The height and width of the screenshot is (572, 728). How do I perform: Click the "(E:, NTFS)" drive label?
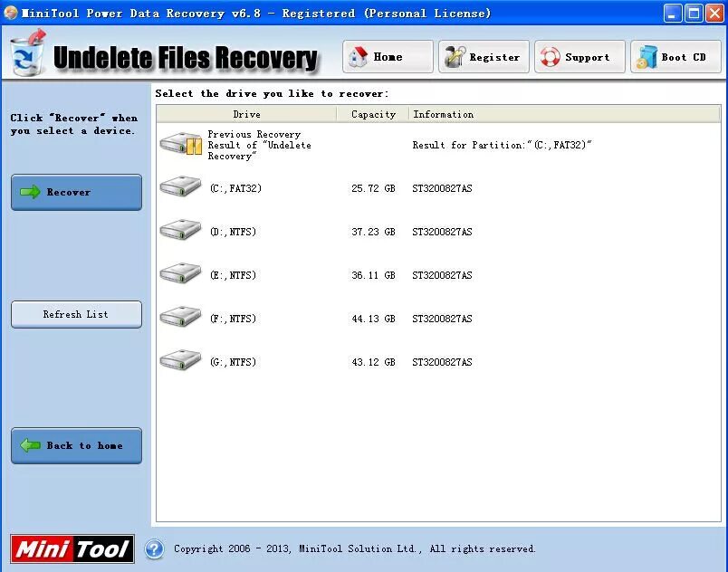coord(233,275)
